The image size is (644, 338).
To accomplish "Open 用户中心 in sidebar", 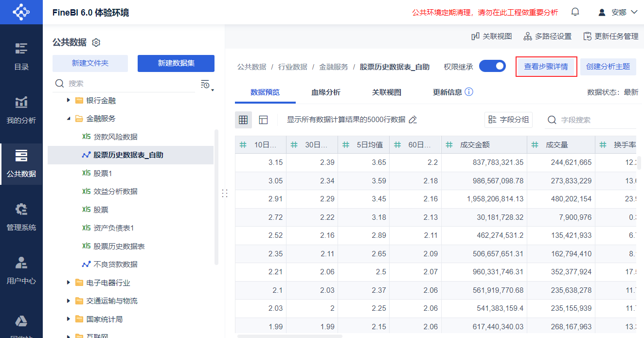I will tap(21, 271).
